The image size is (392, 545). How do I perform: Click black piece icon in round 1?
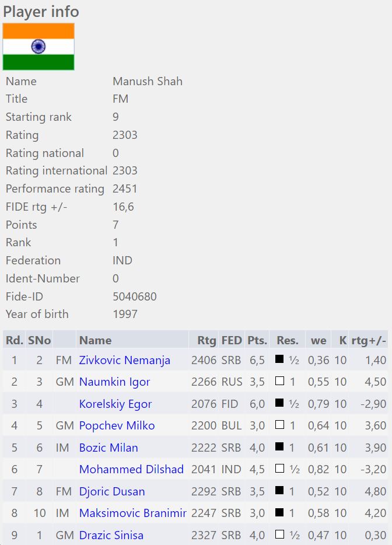point(279,359)
